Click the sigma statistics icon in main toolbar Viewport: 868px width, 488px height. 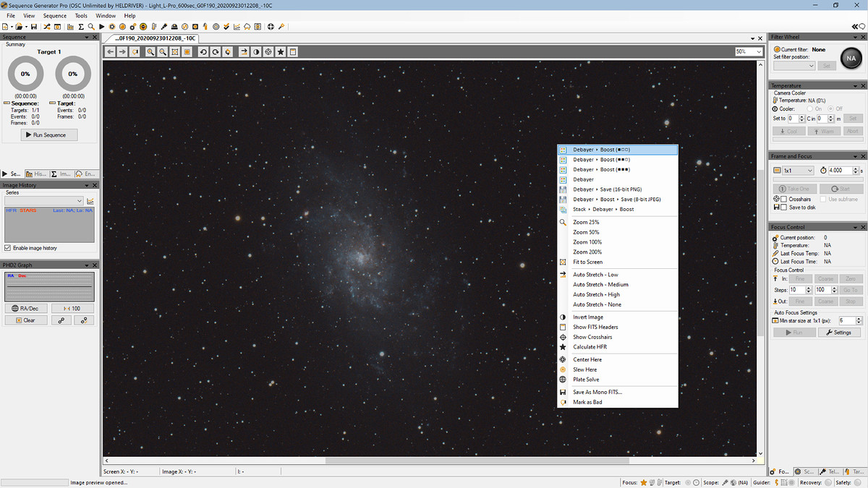point(81,27)
